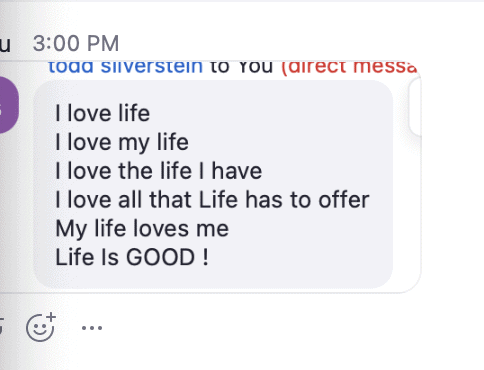This screenshot has height=370, width=484.
Task: Click the 'I love my life' line
Action: click(122, 143)
